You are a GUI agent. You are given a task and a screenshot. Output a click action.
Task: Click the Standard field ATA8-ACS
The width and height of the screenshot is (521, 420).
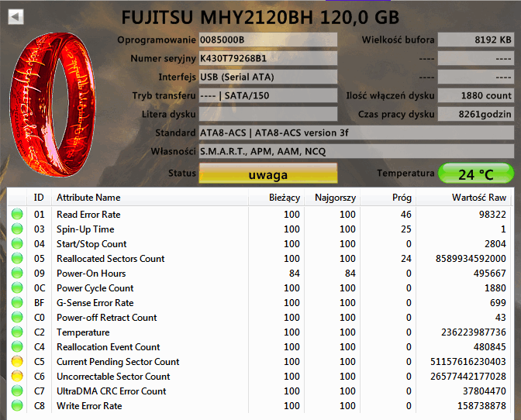click(357, 133)
